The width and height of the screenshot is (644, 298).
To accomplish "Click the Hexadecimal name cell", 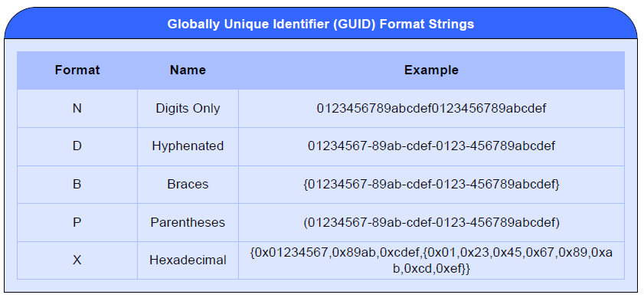I will [x=188, y=260].
